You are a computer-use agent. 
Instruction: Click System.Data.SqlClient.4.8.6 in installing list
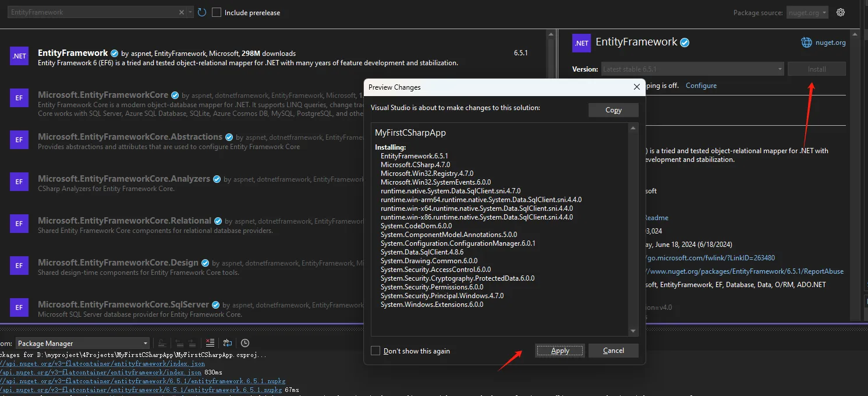pos(422,252)
